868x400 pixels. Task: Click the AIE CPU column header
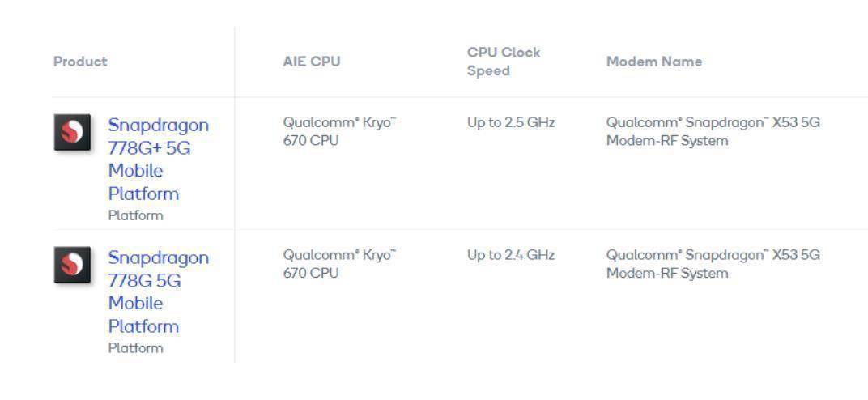(x=312, y=62)
